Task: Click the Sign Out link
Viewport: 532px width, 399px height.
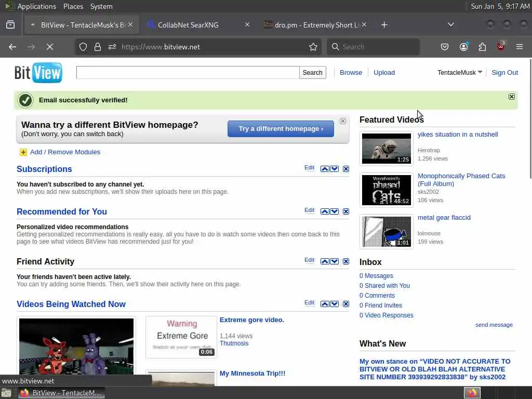Action: [504, 73]
